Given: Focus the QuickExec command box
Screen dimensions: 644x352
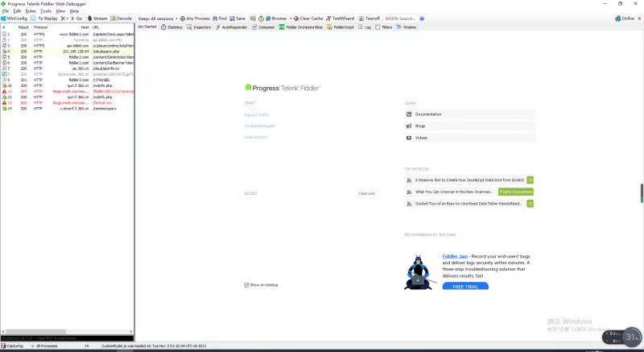Looking at the screenshot, I should tap(68, 338).
